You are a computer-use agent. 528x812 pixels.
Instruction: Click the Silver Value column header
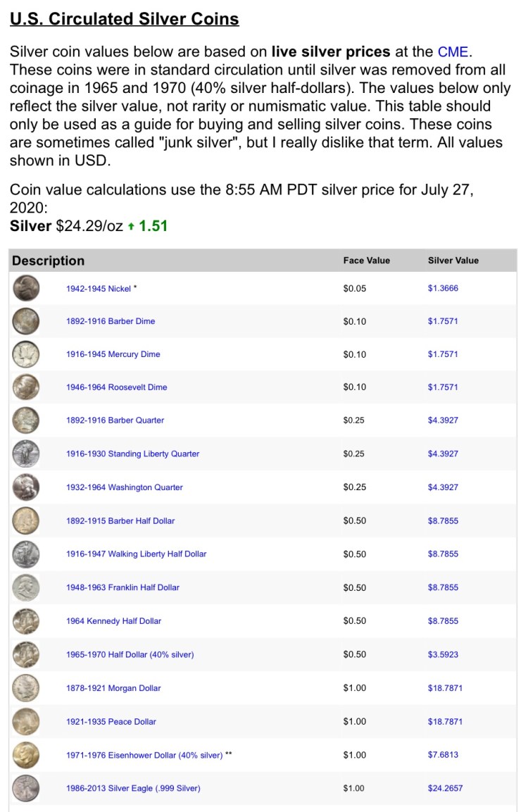(453, 261)
